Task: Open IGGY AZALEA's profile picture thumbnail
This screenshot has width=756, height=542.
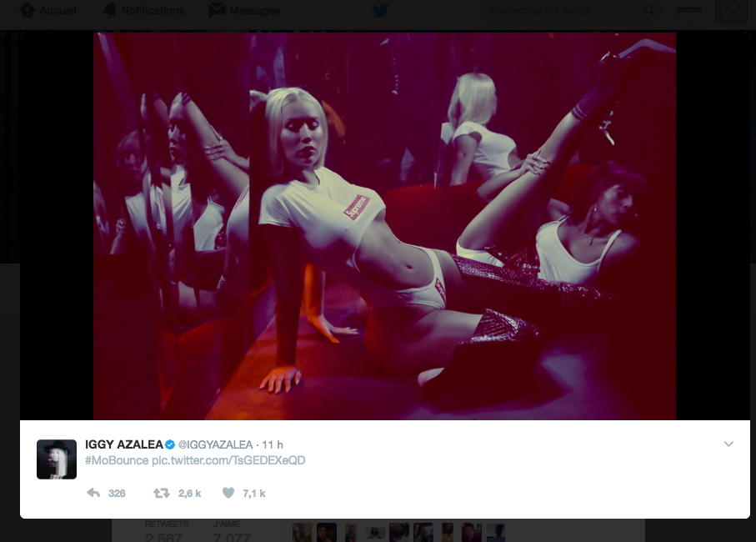Action: (57, 459)
